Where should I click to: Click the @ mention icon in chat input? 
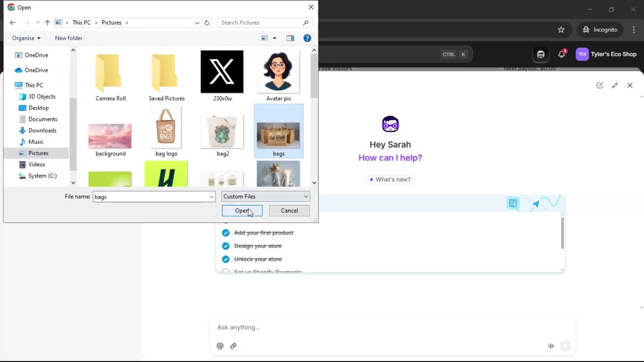click(220, 346)
